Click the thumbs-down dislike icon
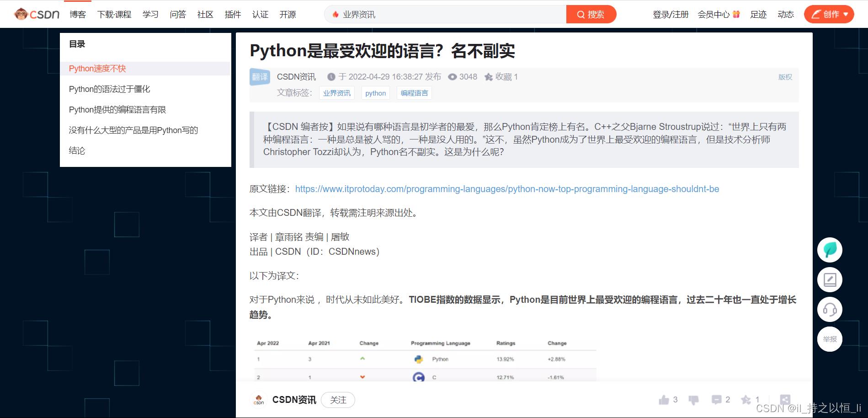Image resolution: width=868 pixels, height=418 pixels. click(x=693, y=400)
